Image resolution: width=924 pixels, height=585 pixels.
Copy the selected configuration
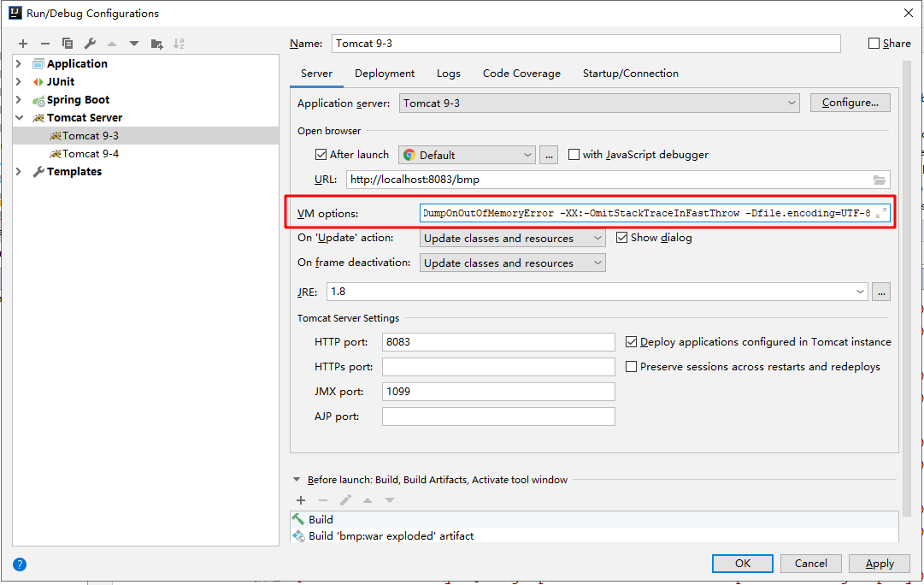pyautogui.click(x=68, y=44)
